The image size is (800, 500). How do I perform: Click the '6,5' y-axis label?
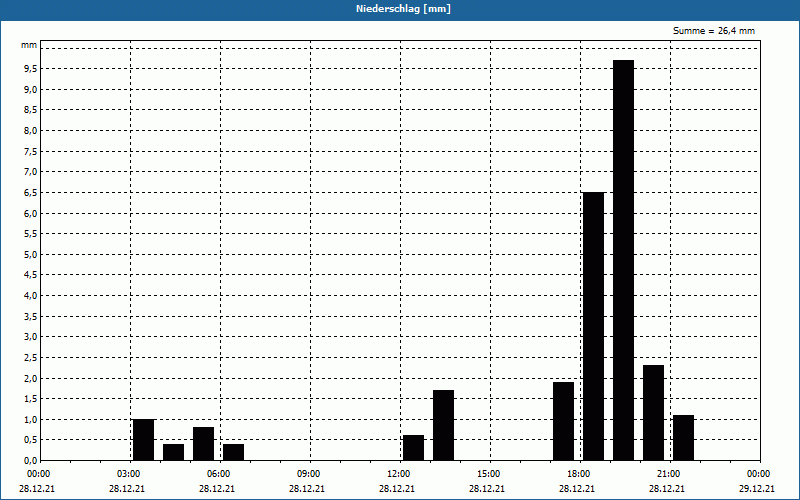tap(31, 192)
